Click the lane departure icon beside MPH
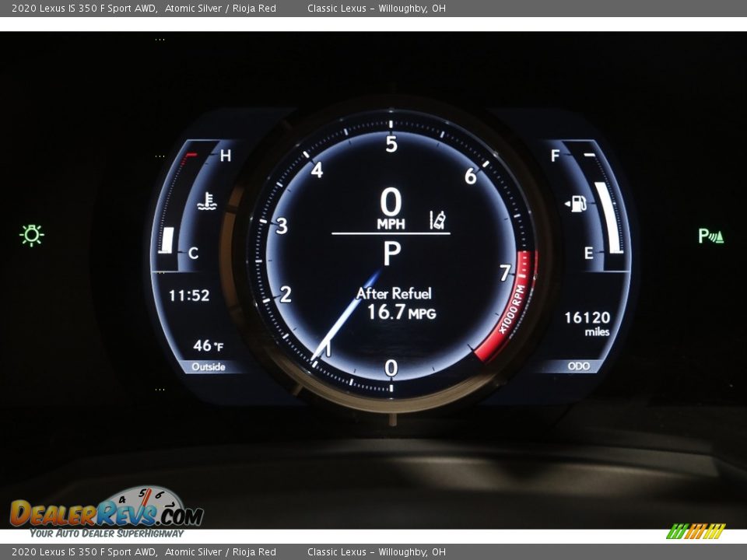This screenshot has width=747, height=560. click(437, 220)
